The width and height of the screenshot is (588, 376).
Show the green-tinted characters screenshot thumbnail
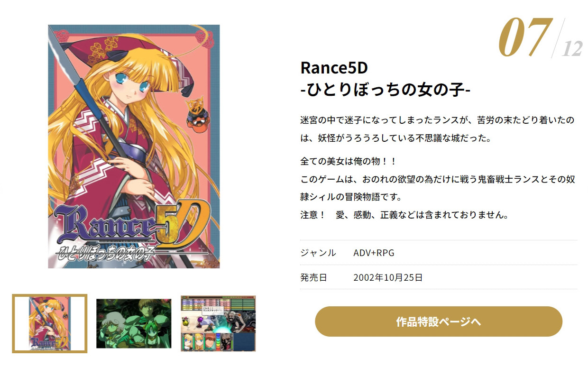pos(134,323)
